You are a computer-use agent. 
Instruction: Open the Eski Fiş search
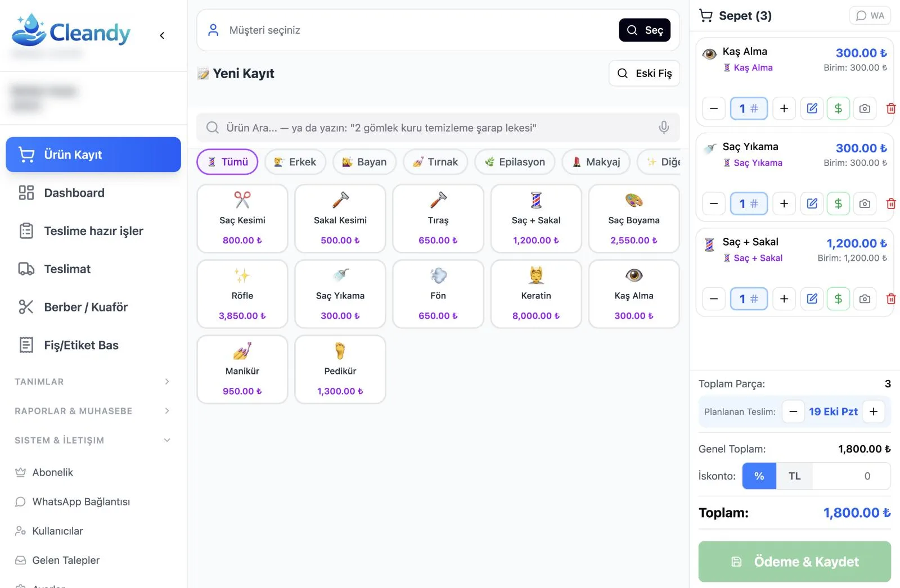[x=644, y=73]
